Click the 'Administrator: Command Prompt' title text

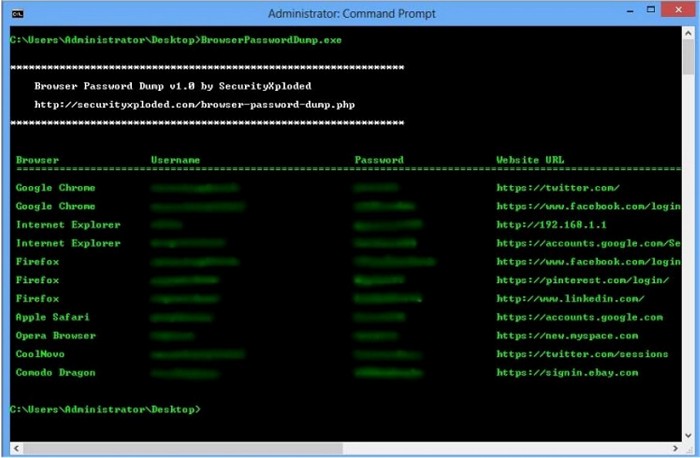pos(351,13)
